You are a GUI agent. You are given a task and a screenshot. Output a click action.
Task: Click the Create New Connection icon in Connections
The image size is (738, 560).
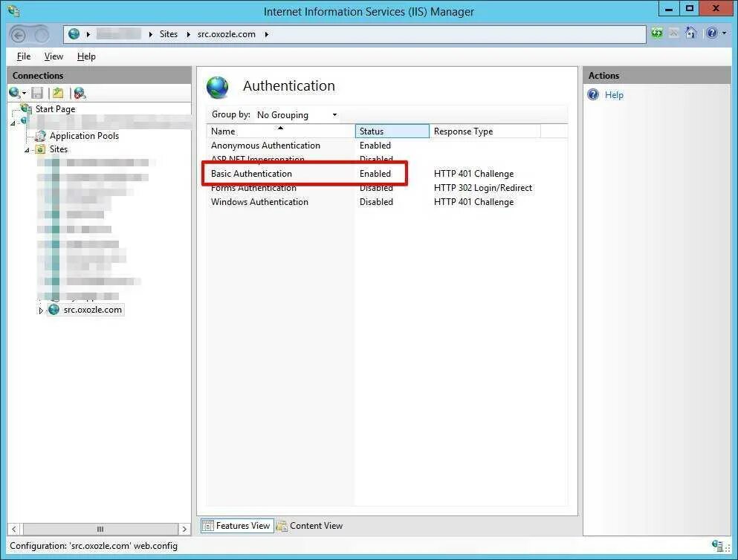[15, 93]
